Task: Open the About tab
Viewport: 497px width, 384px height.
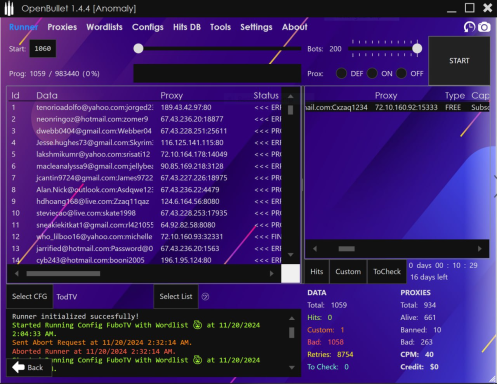Action: [x=295, y=27]
